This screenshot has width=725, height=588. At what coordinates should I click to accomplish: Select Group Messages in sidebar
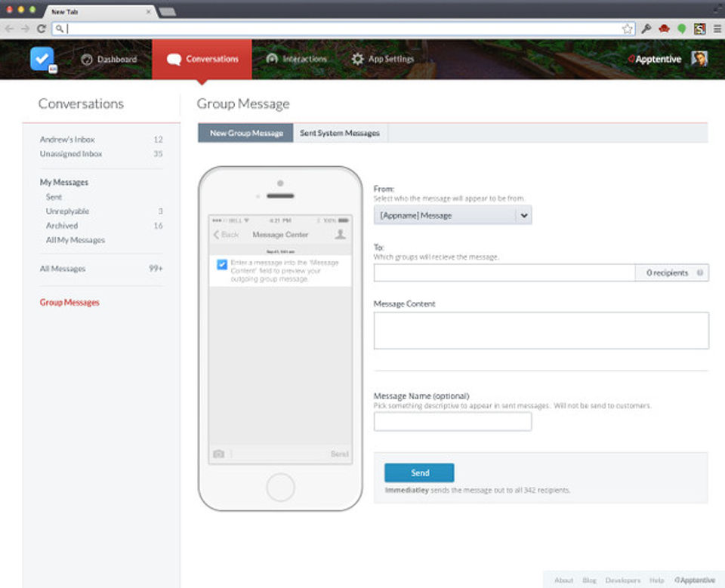(x=69, y=303)
